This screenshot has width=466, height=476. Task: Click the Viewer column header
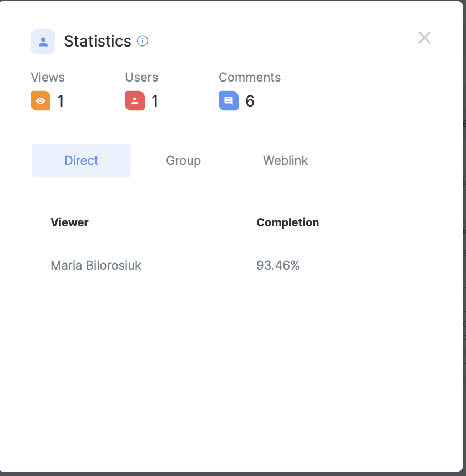coord(69,222)
